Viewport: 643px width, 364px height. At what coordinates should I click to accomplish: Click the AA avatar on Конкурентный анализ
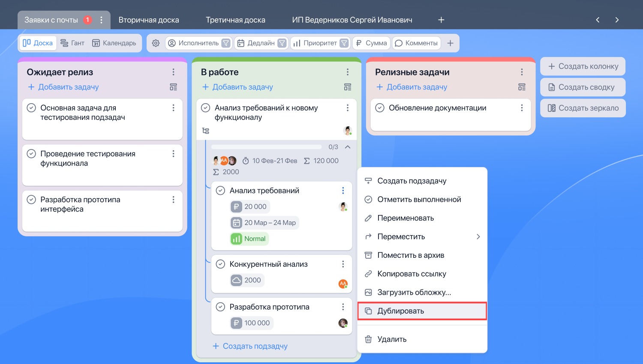click(343, 283)
